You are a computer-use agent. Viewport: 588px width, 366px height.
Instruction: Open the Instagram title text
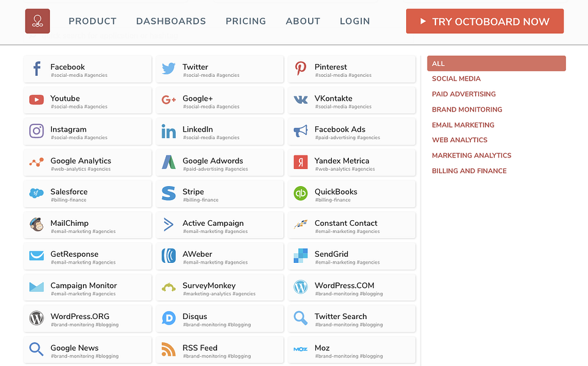coord(69,129)
